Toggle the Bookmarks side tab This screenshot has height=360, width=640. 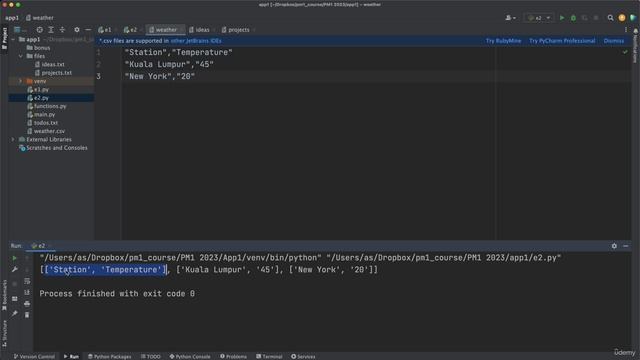(4, 295)
